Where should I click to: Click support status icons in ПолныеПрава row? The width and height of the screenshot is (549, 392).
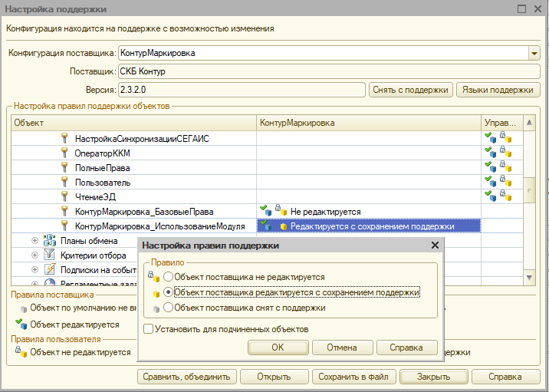(498, 167)
